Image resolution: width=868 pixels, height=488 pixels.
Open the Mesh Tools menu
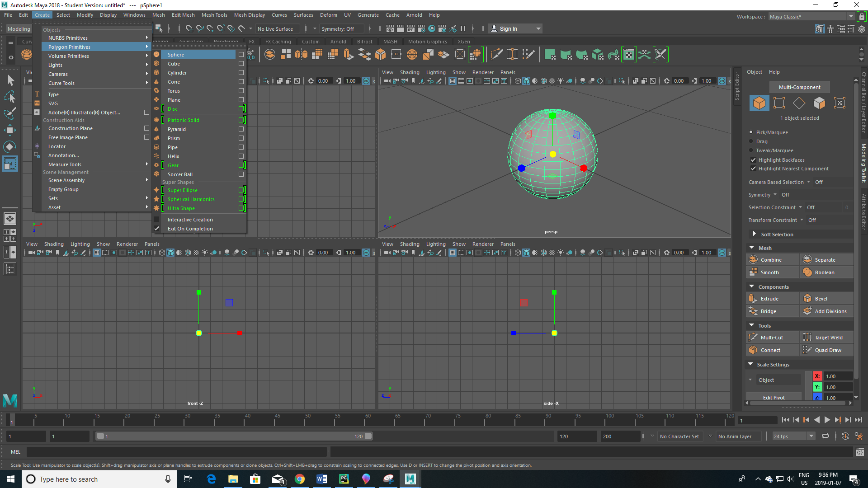pyautogui.click(x=214, y=15)
